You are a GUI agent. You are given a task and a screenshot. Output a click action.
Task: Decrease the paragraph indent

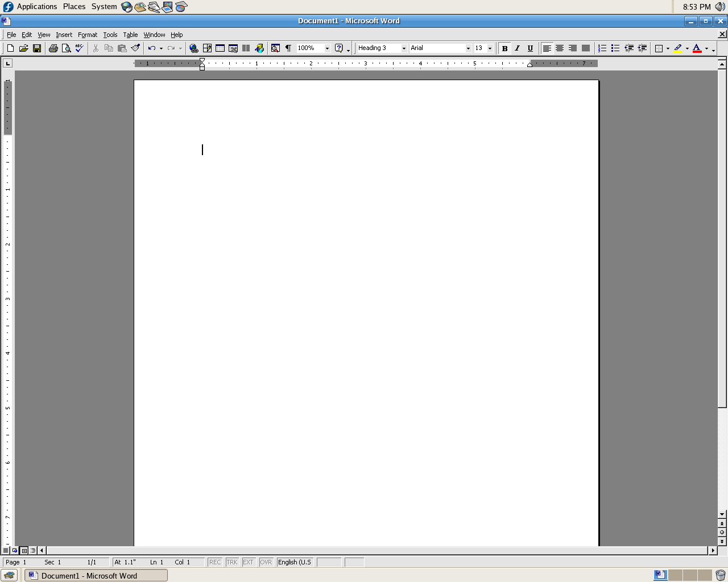pos(629,48)
